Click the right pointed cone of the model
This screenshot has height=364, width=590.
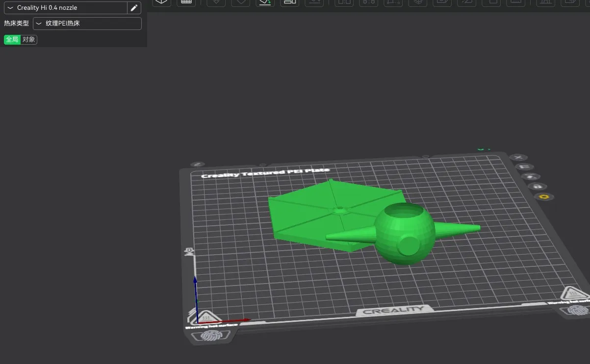point(456,230)
